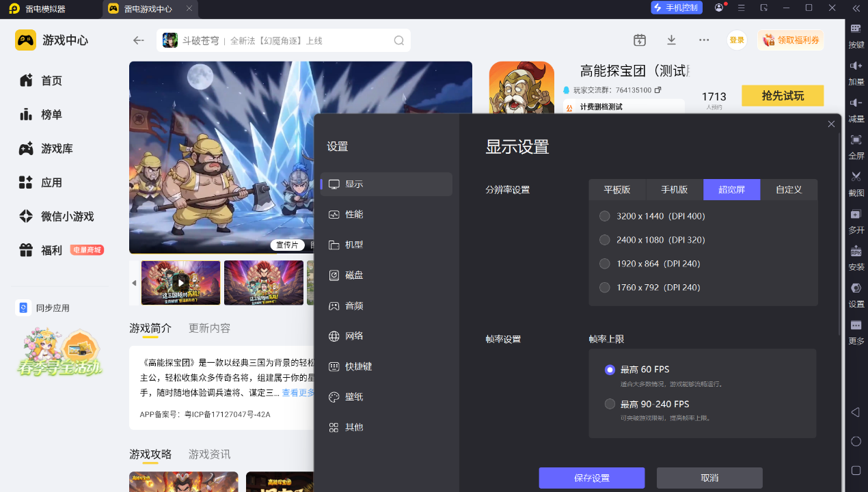Screen dimensions: 868x492
Task: Open 壁纸 settings category
Action: point(386,397)
